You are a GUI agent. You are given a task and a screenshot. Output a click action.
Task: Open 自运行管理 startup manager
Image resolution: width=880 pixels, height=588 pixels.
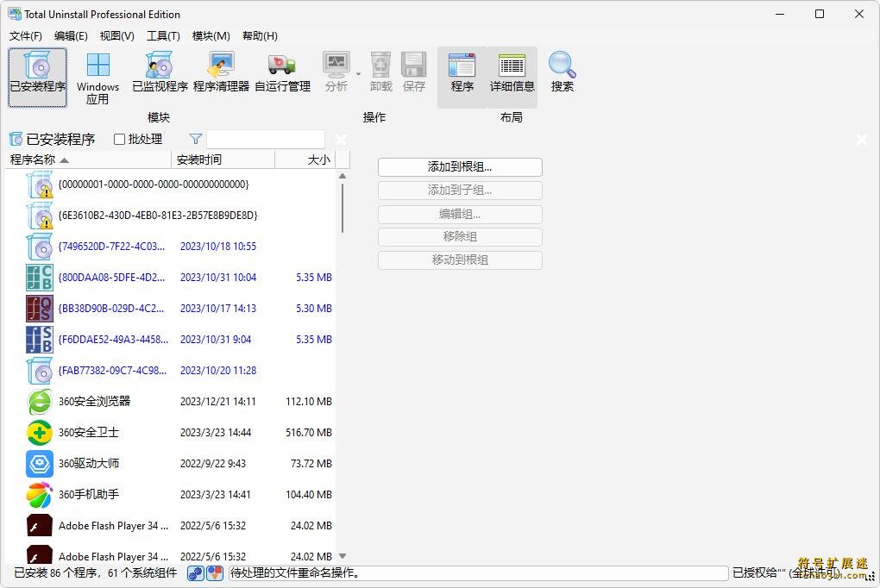click(x=282, y=73)
